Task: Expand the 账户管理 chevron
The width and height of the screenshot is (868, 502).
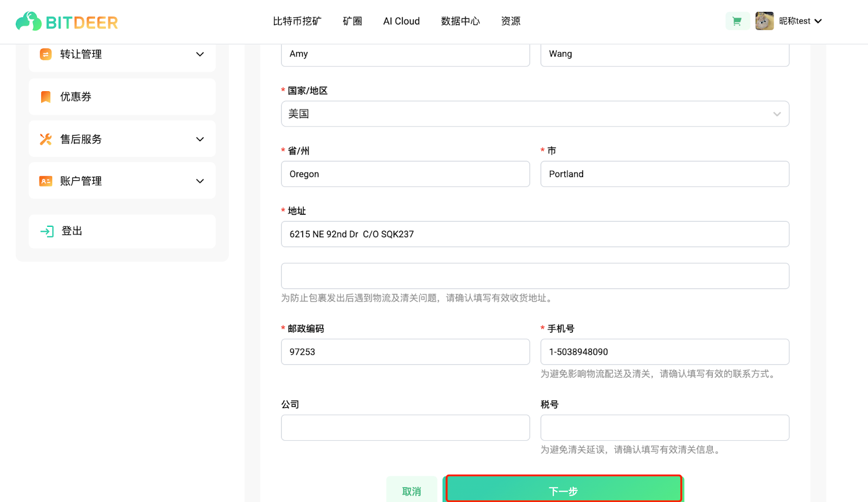Action: [x=200, y=181]
